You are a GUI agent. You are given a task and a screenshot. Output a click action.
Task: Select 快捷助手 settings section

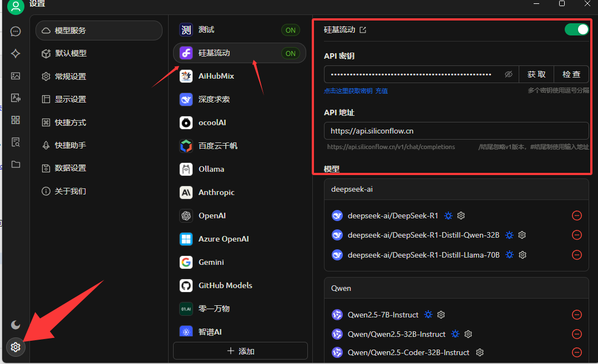point(99,145)
